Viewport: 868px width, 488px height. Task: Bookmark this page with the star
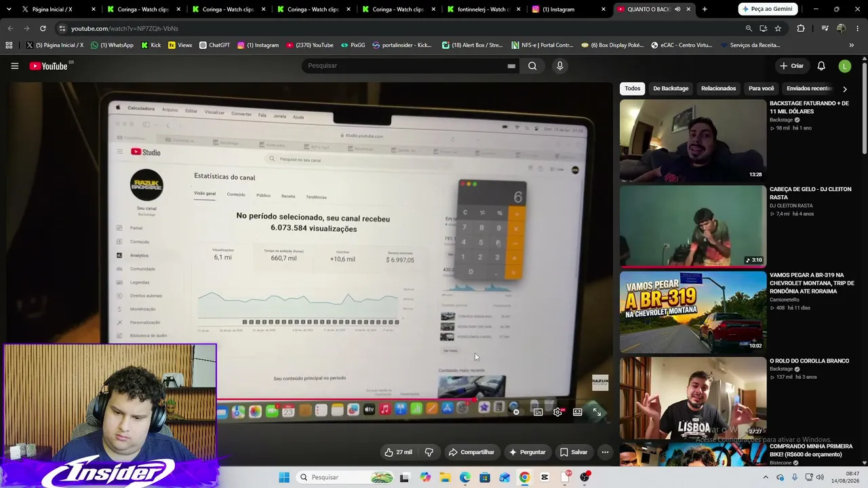[x=778, y=28]
